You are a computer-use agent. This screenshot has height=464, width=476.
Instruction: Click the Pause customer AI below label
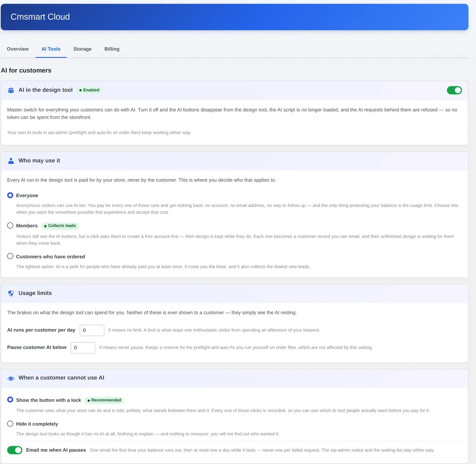[37, 347]
